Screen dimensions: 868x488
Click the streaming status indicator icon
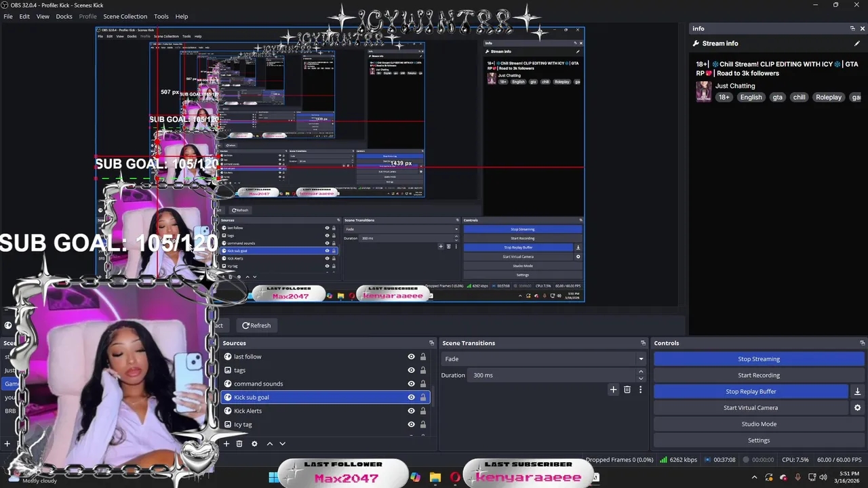click(x=708, y=460)
